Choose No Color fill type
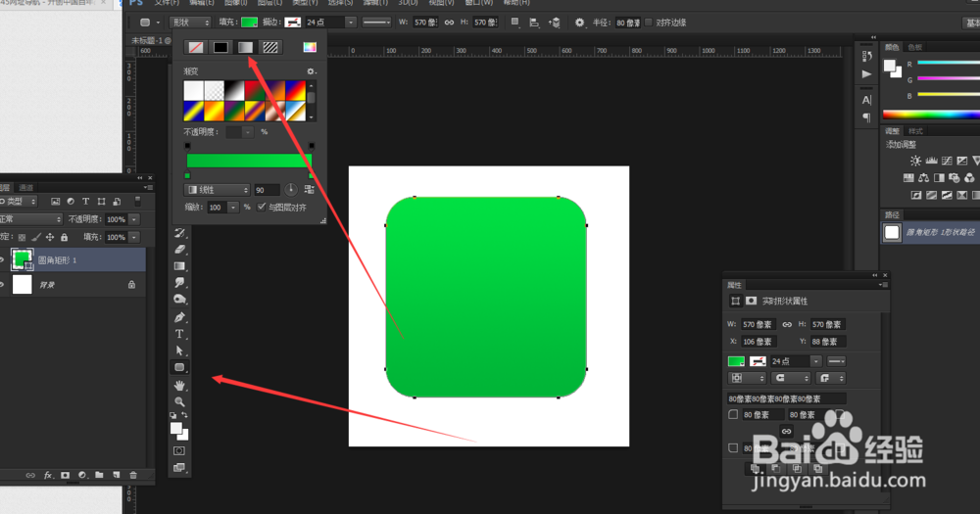The width and height of the screenshot is (980, 514). click(196, 47)
